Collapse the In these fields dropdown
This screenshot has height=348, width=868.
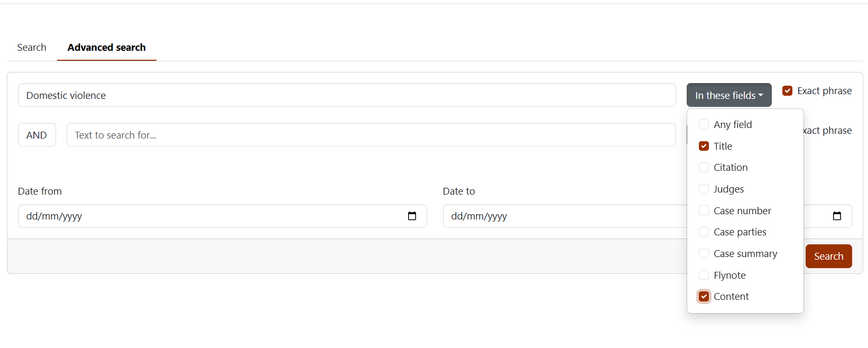coord(729,95)
